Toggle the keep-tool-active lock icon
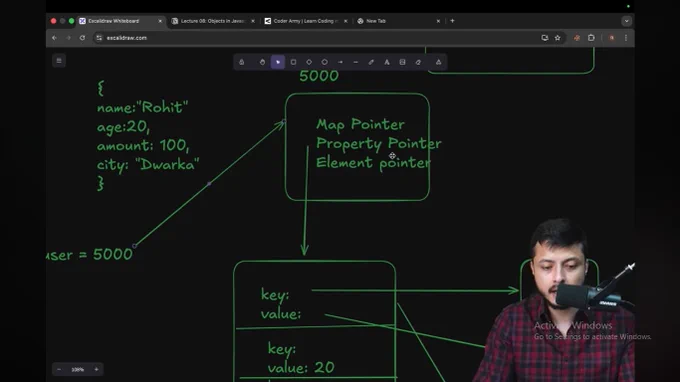The image size is (680, 382). click(x=242, y=62)
